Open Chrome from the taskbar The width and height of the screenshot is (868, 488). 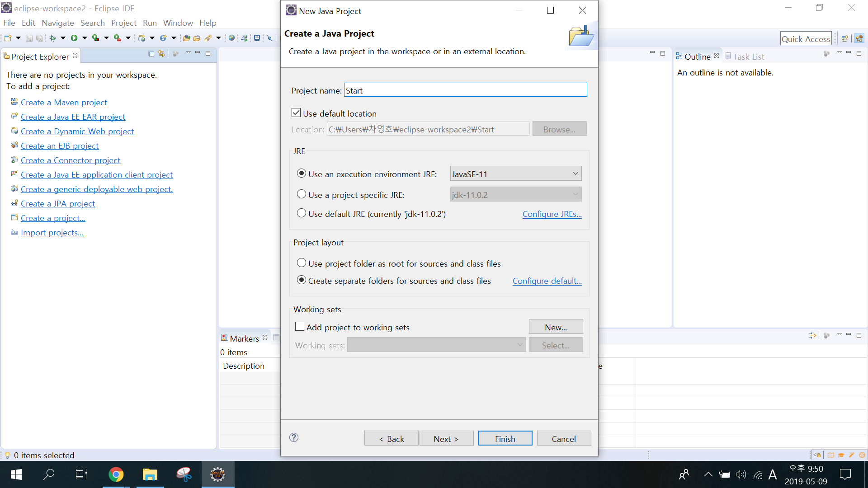pos(116,474)
